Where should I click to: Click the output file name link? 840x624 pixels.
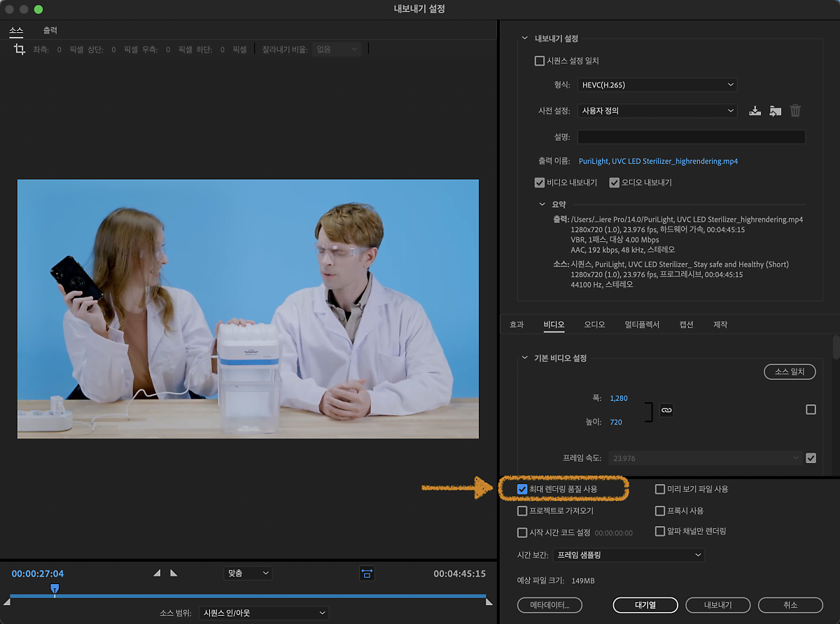point(658,161)
